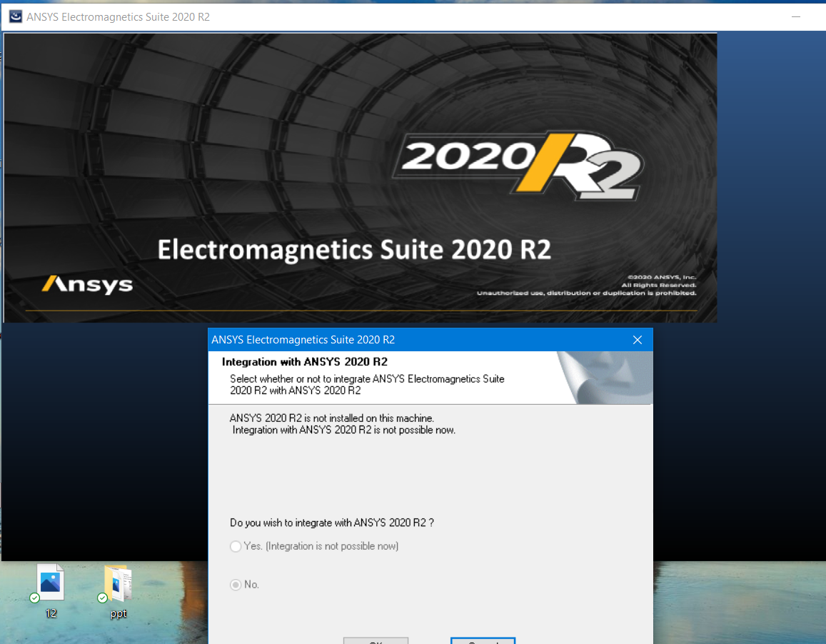The width and height of the screenshot is (826, 644).
Task: Click the dialog title bar text
Action: click(x=303, y=340)
